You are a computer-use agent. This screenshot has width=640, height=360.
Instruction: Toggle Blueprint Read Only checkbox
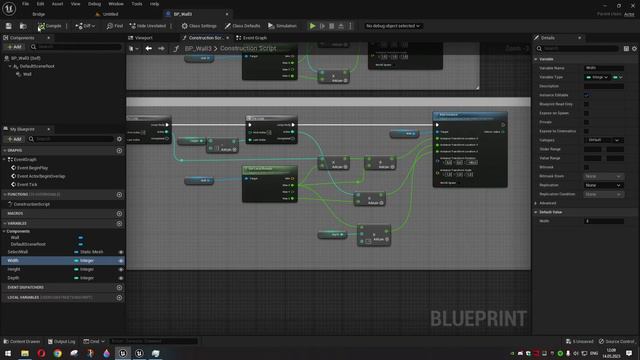587,104
